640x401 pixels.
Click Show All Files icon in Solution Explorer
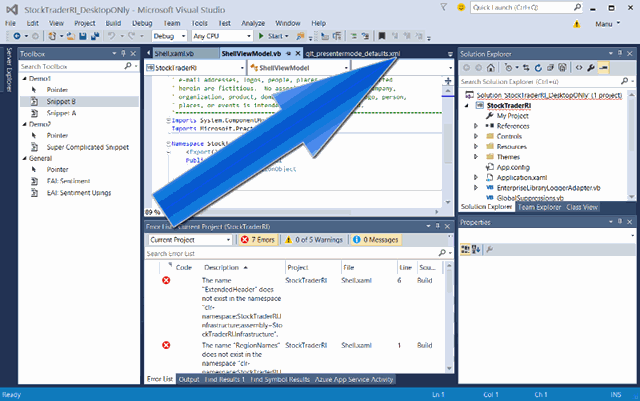click(x=562, y=68)
